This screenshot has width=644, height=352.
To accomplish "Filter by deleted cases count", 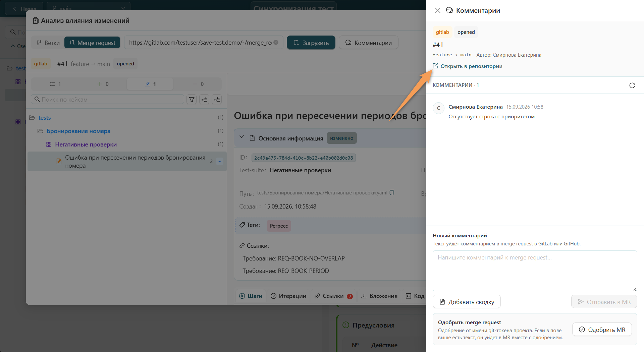I will pyautogui.click(x=198, y=84).
